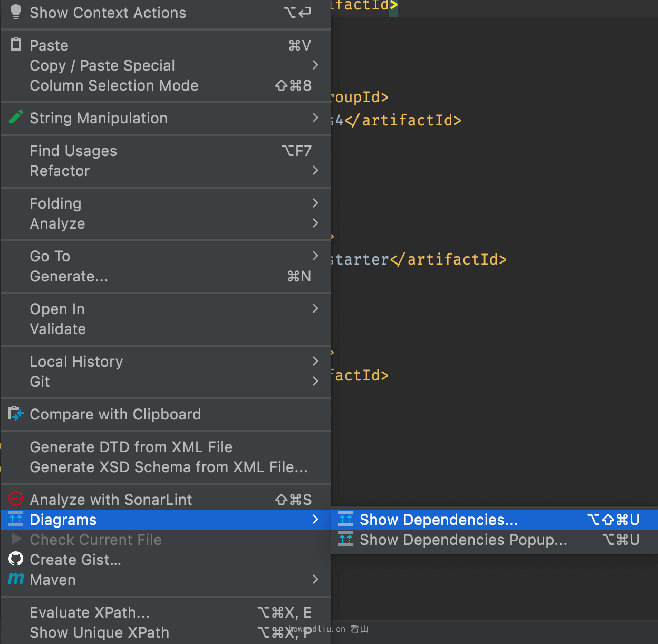Expand the Refactor submenu arrow
The width and height of the screenshot is (658, 644).
pyautogui.click(x=315, y=170)
